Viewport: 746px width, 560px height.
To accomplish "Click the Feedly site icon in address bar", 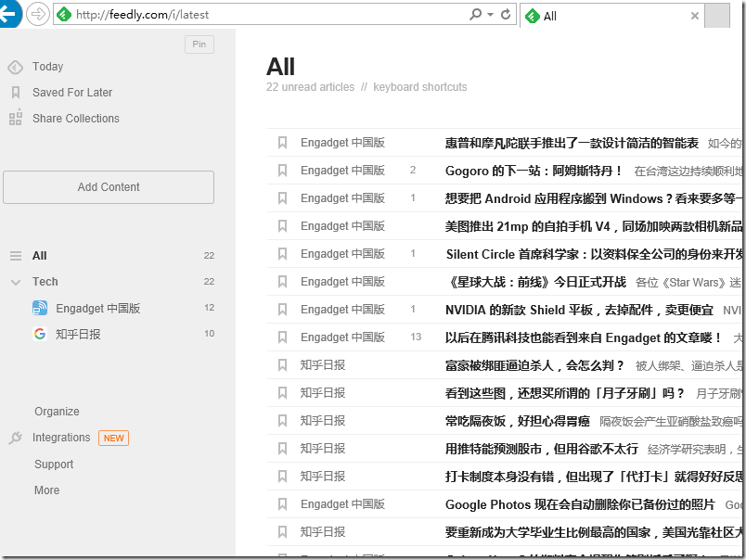I will 64,15.
